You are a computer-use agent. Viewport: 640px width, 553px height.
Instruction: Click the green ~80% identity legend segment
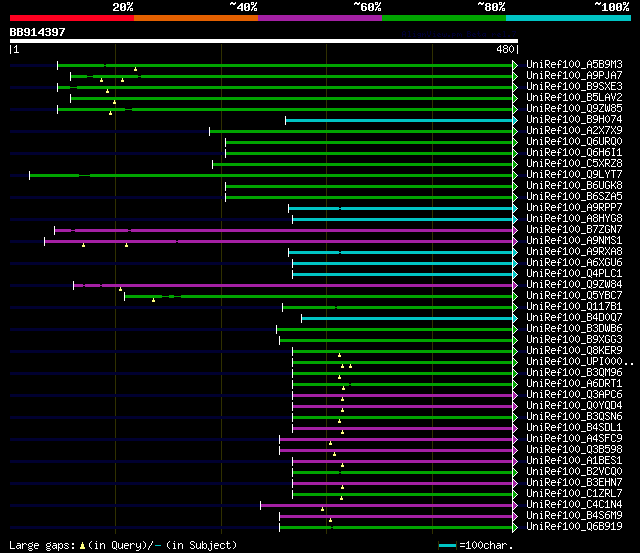coord(444,18)
